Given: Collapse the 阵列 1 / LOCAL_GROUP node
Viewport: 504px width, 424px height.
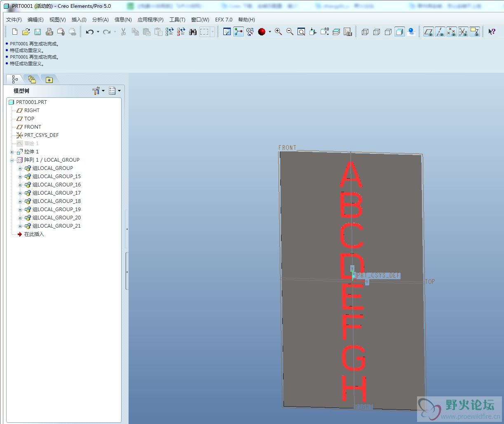Looking at the screenshot, I should click(x=12, y=160).
